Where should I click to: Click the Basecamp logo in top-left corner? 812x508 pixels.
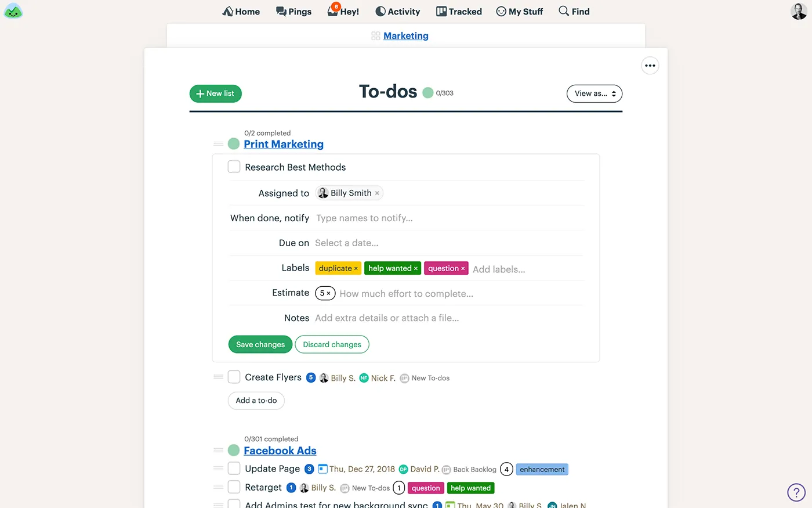coord(13,11)
